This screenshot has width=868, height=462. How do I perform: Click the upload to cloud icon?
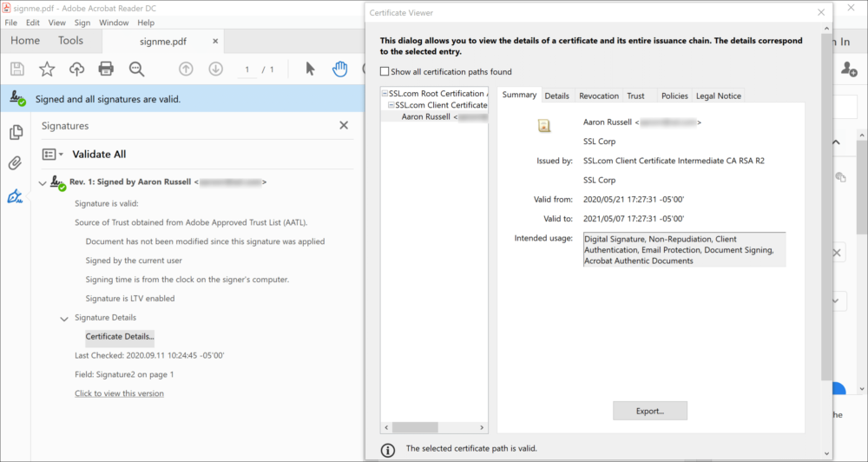click(76, 69)
